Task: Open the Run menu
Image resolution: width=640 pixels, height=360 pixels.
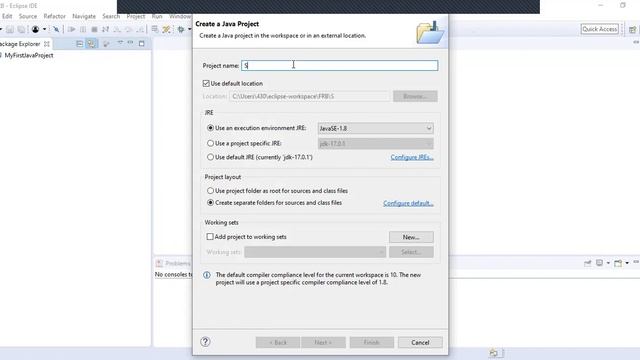Action: 157,16
